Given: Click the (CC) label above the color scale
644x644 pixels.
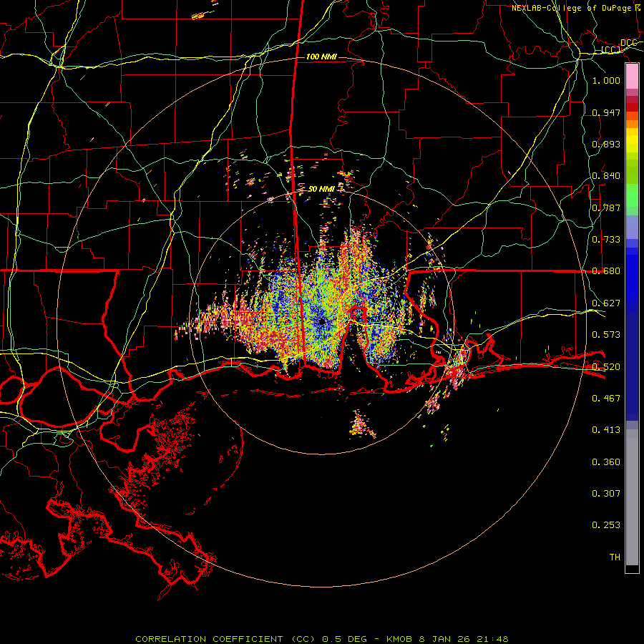Looking at the screenshot, I should point(611,50).
